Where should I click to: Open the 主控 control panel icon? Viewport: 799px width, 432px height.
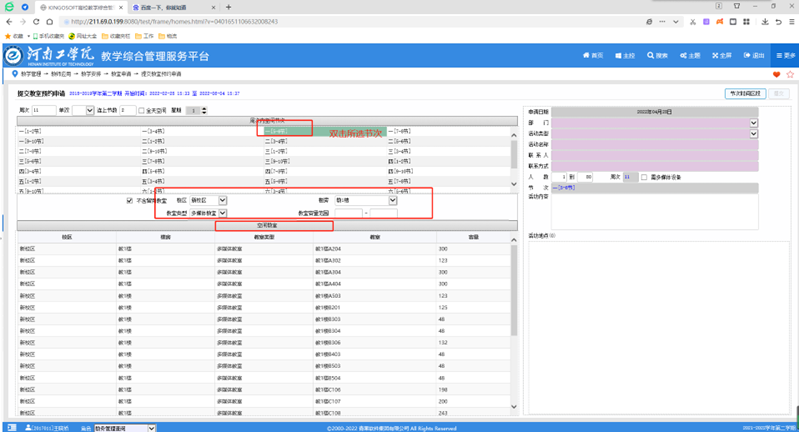pyautogui.click(x=623, y=56)
